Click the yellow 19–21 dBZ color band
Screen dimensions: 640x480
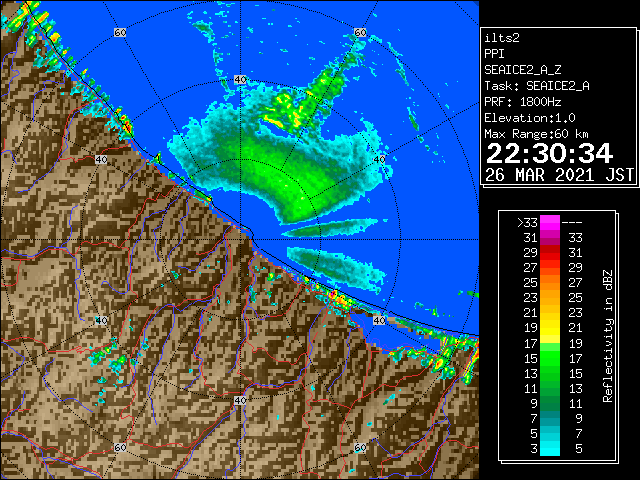549,328
